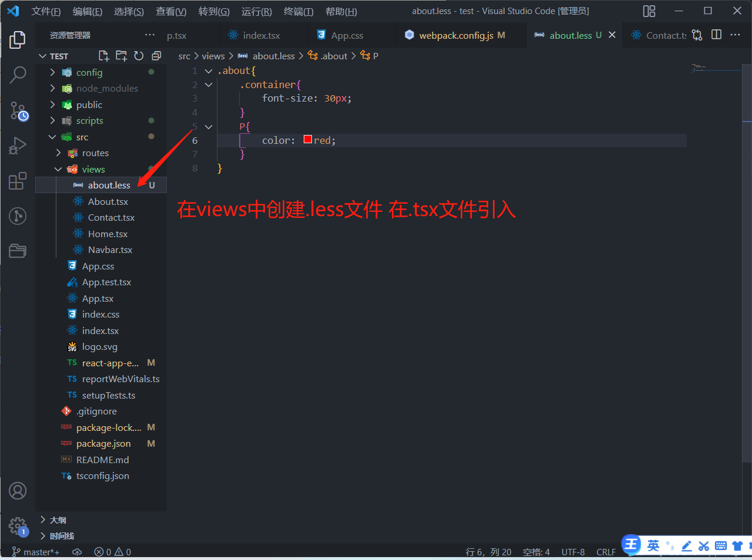Click 行 6, 列 20 cursor position
The width and height of the screenshot is (752, 560).
488,552
